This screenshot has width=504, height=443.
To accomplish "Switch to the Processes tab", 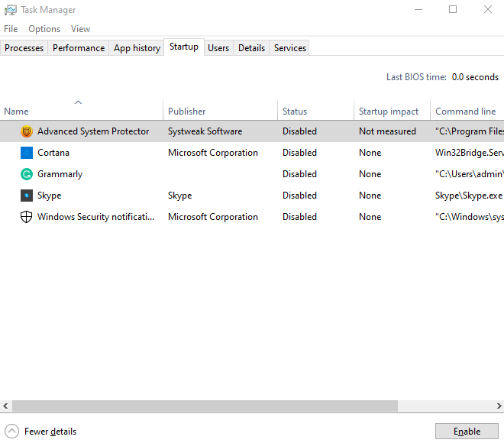I will pyautogui.click(x=24, y=48).
